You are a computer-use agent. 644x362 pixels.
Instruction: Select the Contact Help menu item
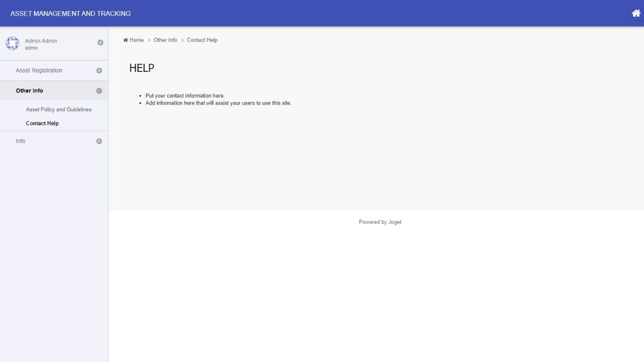pyautogui.click(x=42, y=123)
